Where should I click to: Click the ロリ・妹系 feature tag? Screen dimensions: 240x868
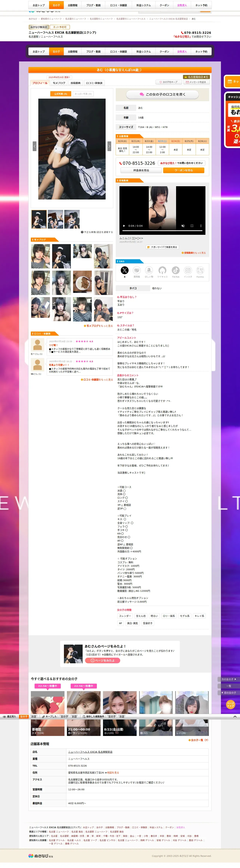tap(169, 616)
